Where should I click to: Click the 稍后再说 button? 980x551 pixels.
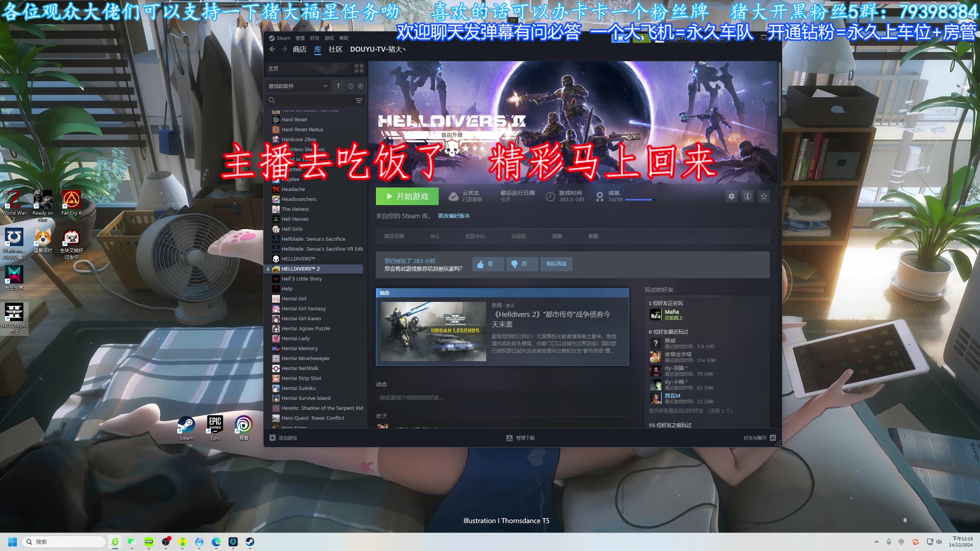point(556,264)
